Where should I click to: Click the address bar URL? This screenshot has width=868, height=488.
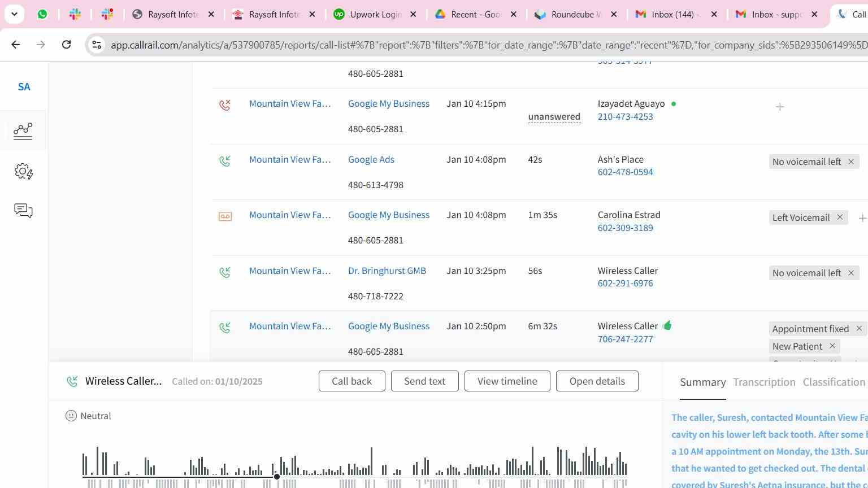489,45
